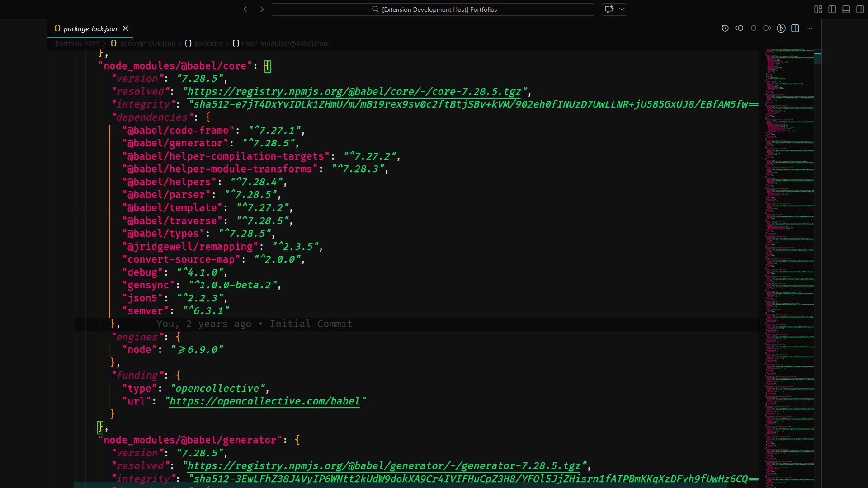Open more editor actions via ellipsis

pos(809,28)
